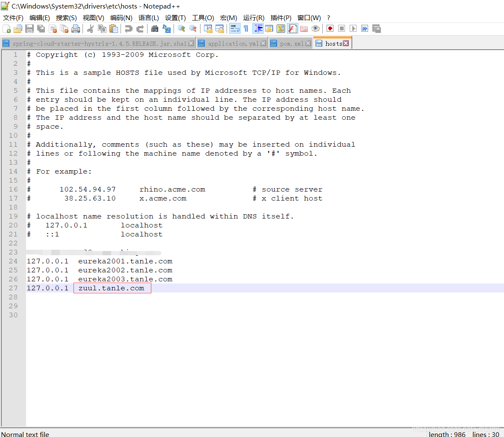Image resolution: width=504 pixels, height=437 pixels.
Task: Save current recorded macro
Action: click(x=376, y=29)
